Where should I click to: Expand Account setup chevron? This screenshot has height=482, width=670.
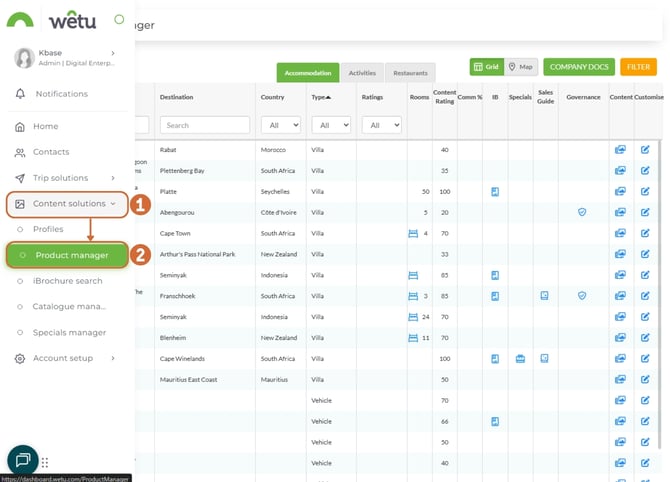[113, 358]
